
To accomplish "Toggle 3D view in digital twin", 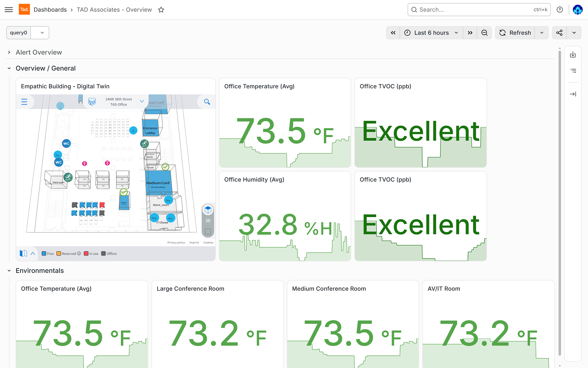I will pyautogui.click(x=208, y=210).
